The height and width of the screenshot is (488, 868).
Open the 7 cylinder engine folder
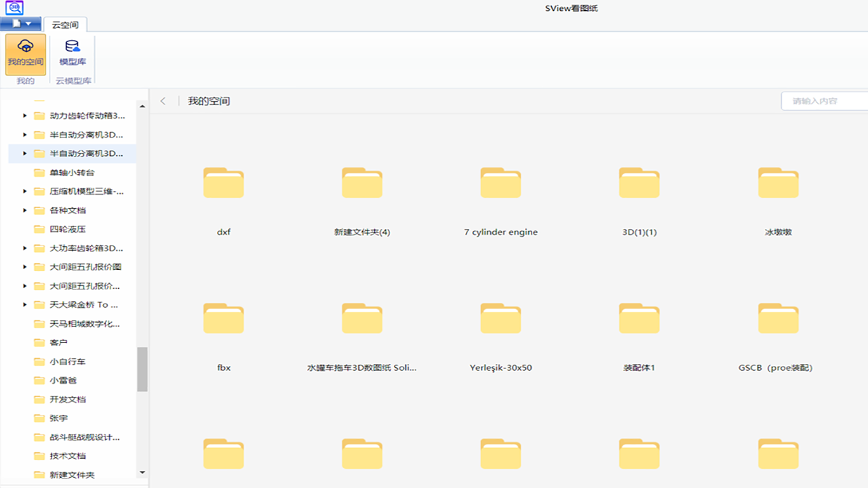pos(500,183)
